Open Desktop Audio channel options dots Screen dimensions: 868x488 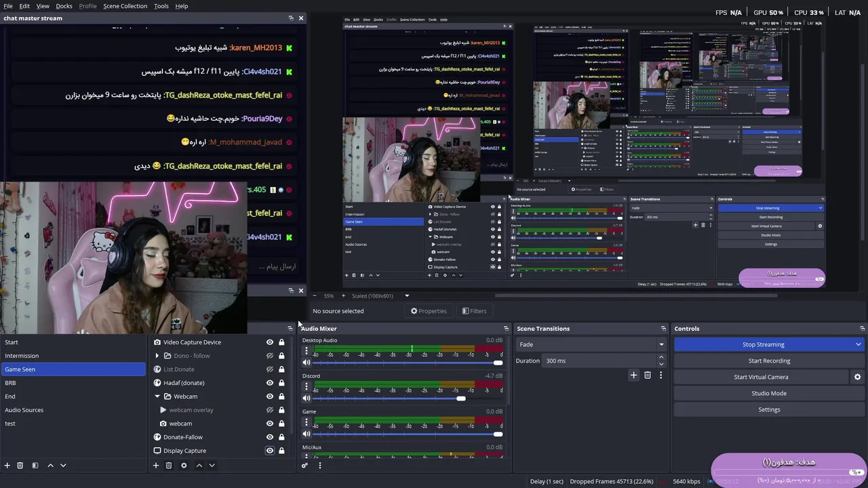[307, 351]
